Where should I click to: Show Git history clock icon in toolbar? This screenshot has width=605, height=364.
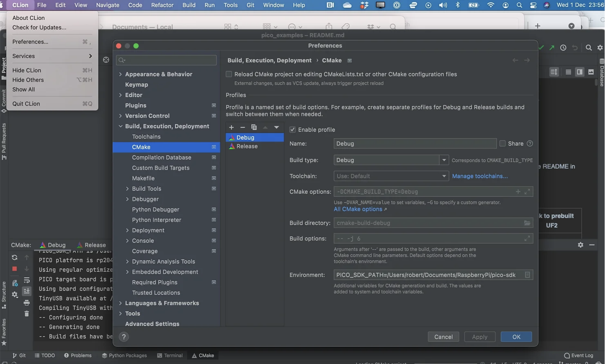click(x=563, y=48)
